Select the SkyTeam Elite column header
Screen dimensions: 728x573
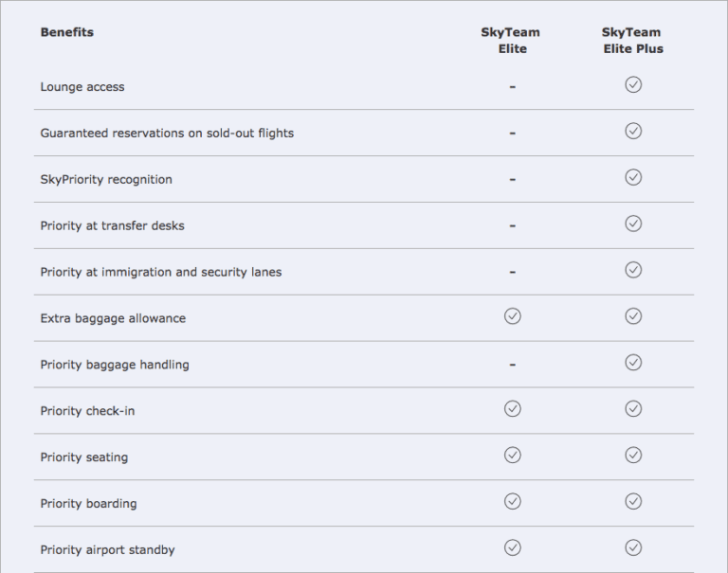(x=511, y=41)
